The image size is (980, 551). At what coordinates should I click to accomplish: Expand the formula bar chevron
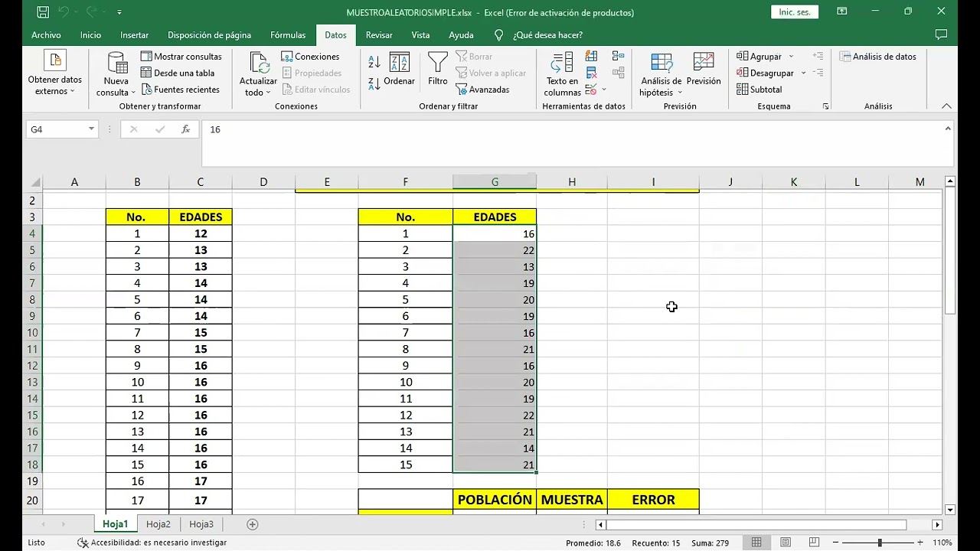tap(948, 129)
